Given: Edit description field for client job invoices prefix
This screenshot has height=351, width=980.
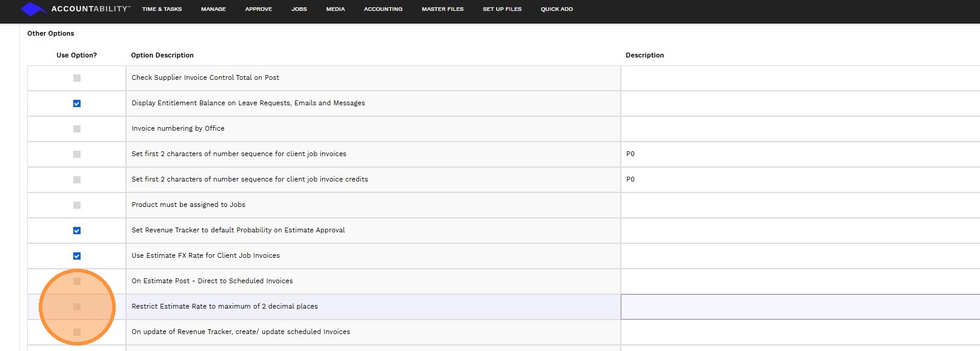Looking at the screenshot, I should pyautogui.click(x=800, y=154).
